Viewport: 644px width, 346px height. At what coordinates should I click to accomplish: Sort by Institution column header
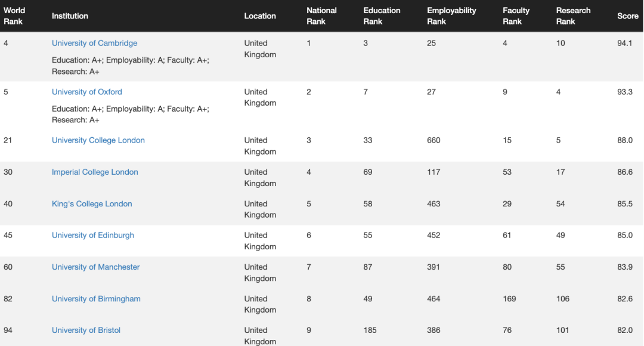click(x=70, y=16)
